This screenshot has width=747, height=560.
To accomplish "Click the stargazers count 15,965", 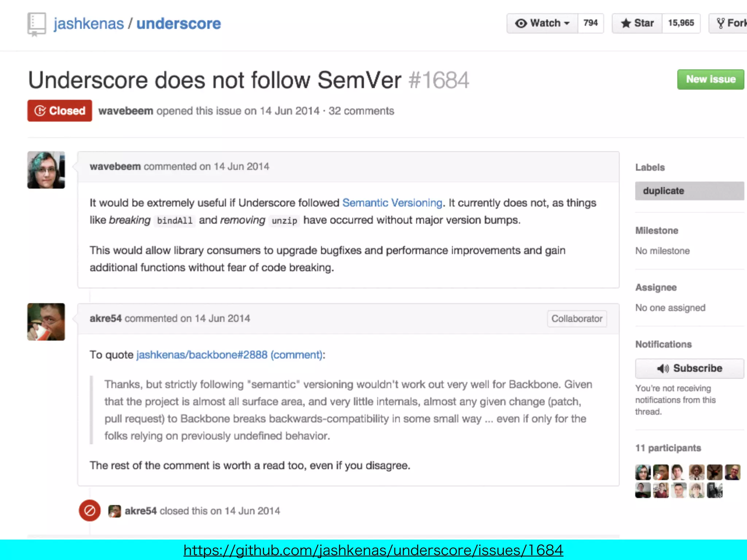I will pyautogui.click(x=681, y=23).
